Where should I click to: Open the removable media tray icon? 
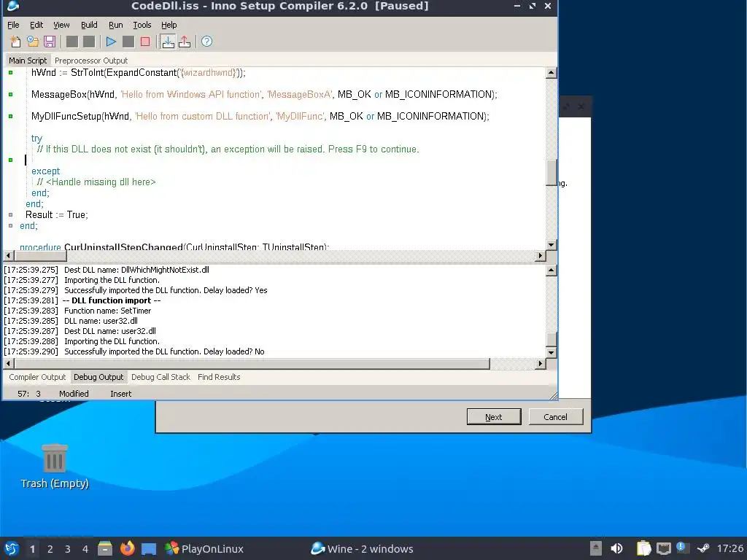click(x=595, y=548)
